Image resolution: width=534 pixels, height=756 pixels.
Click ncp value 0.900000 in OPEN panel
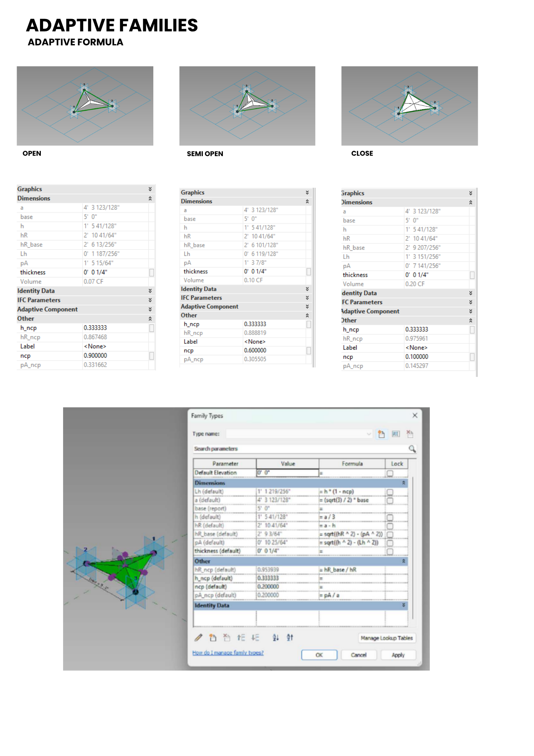pos(96,356)
